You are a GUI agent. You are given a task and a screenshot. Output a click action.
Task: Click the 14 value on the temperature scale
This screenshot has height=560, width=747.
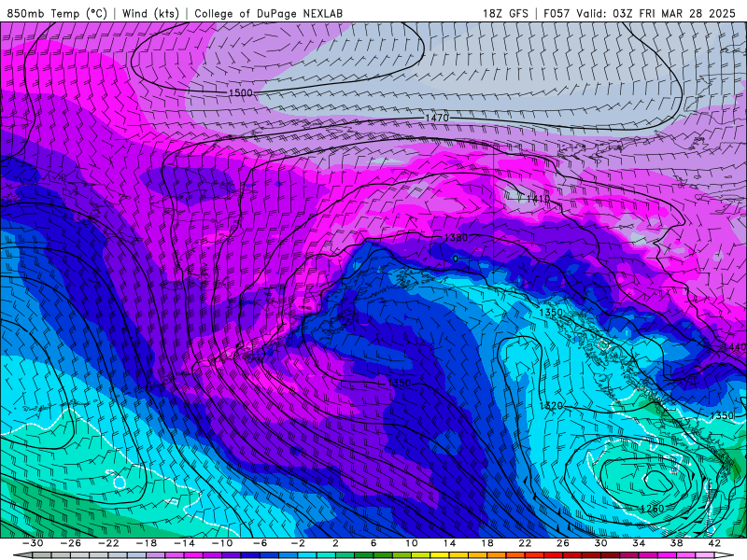[449, 543]
